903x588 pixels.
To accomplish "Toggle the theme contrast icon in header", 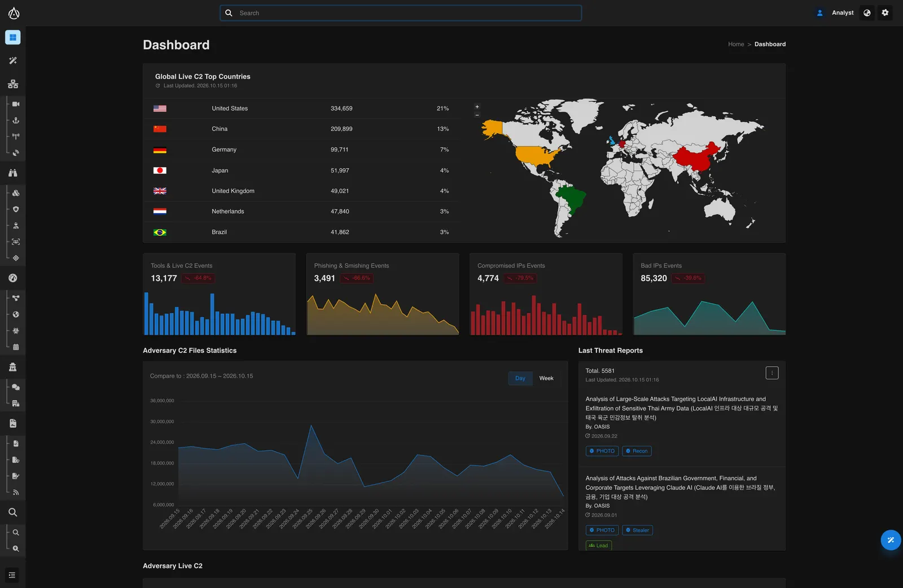I will [x=867, y=13].
